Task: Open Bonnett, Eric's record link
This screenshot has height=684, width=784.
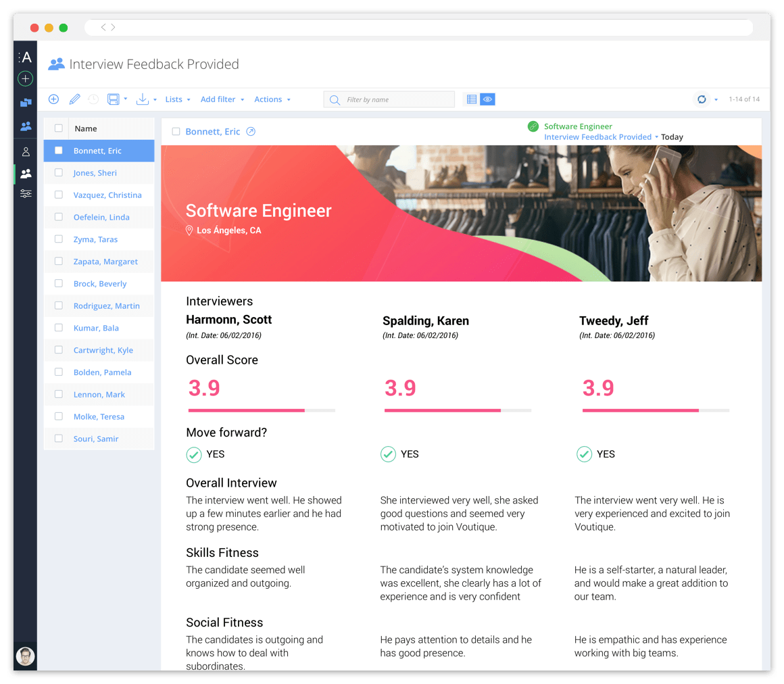Action: pyautogui.click(x=214, y=132)
